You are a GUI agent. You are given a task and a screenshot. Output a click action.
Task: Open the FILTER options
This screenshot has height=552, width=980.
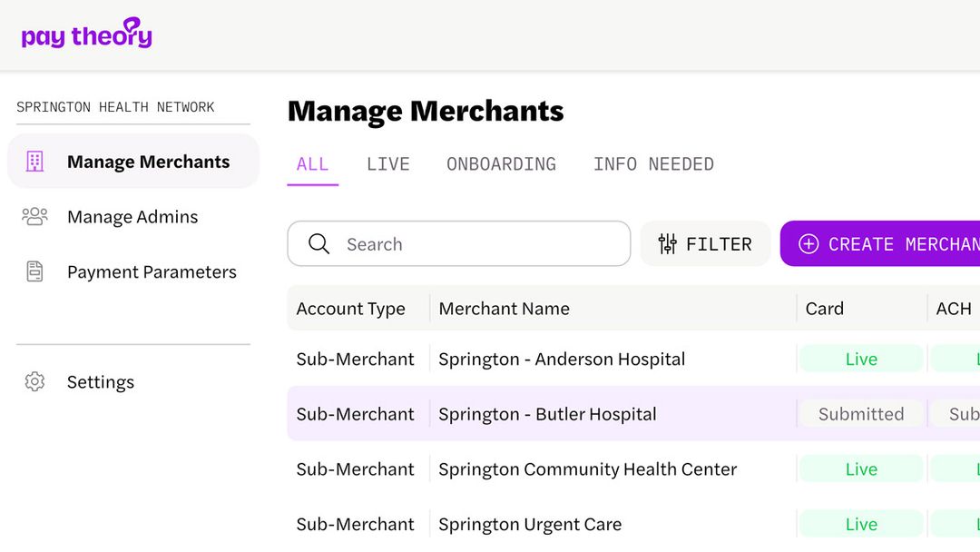coord(706,243)
